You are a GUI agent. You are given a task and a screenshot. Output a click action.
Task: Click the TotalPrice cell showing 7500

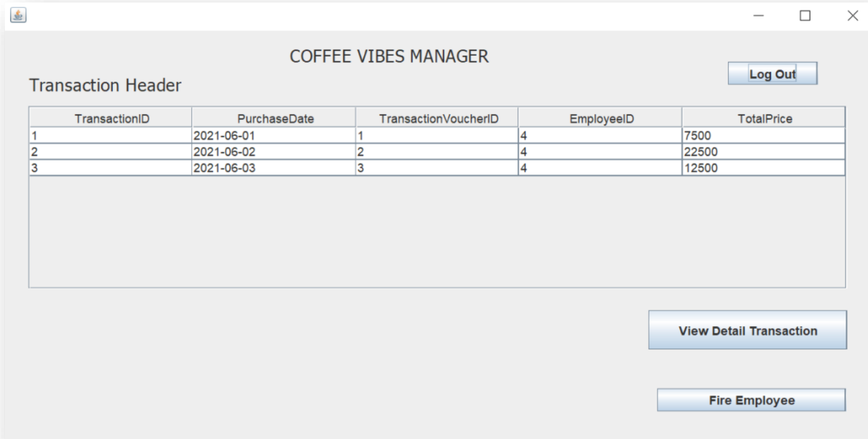pos(763,136)
